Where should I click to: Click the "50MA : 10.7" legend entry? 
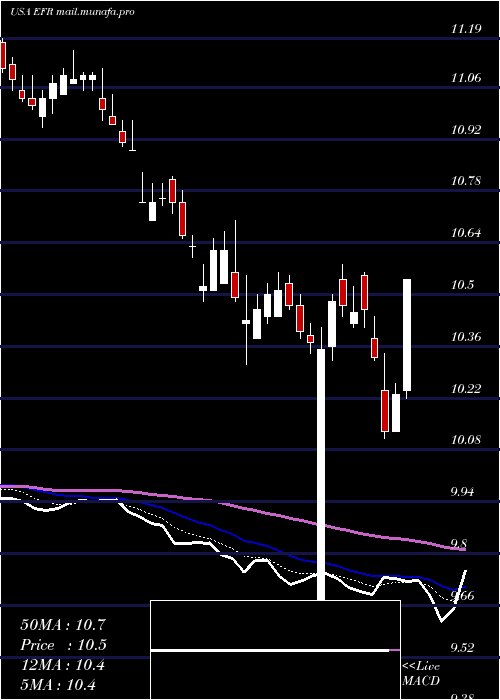click(x=63, y=625)
